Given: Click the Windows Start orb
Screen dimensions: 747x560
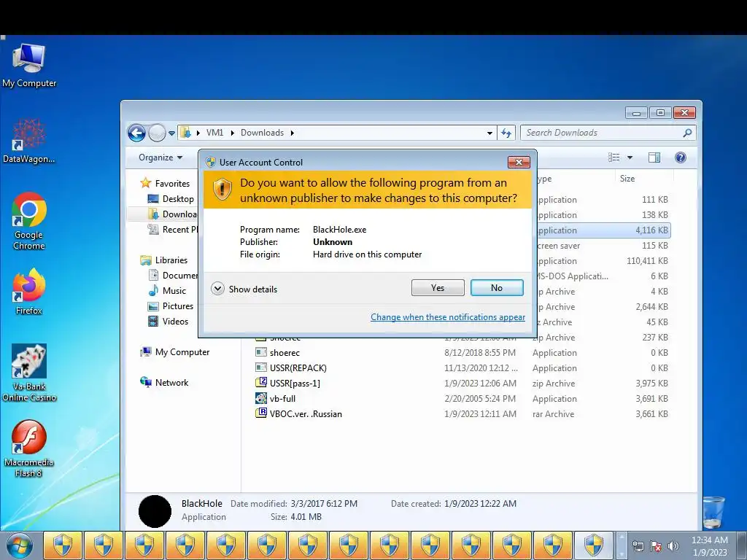Looking at the screenshot, I should pos(20,545).
